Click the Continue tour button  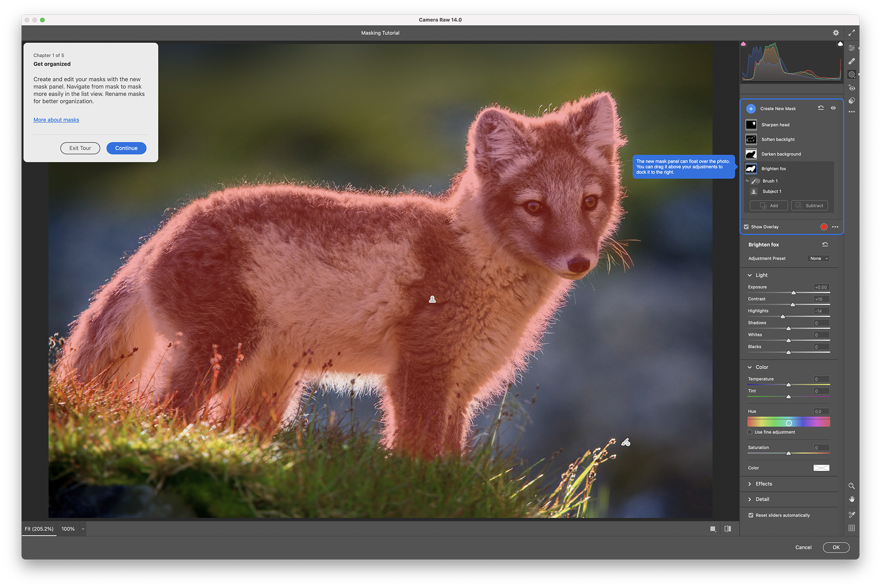pyautogui.click(x=126, y=148)
